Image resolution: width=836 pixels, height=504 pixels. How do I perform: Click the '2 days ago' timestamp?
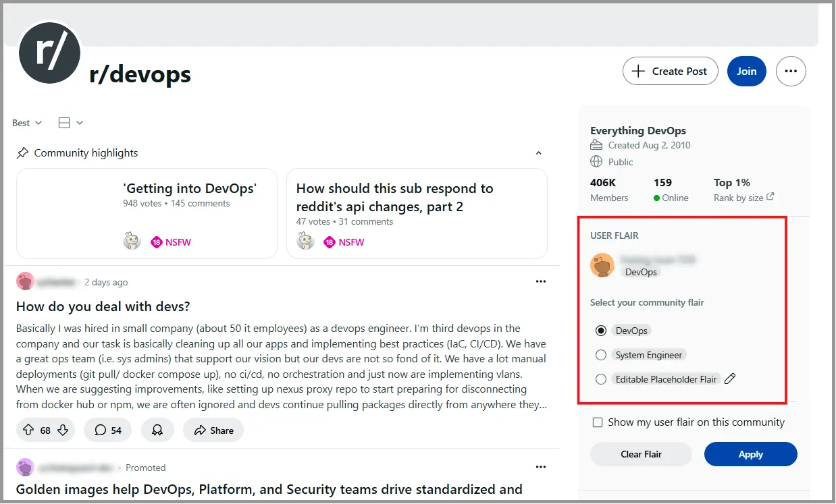pos(106,282)
